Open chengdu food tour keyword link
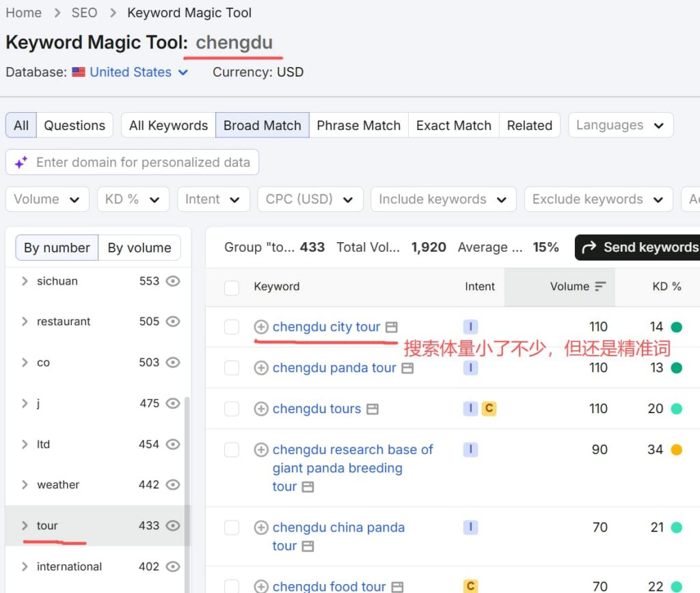This screenshot has width=700, height=593. point(329,586)
